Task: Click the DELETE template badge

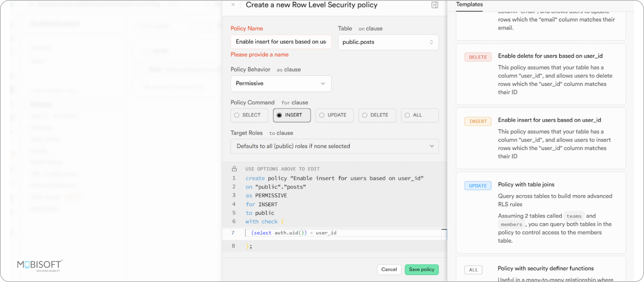Action: [x=478, y=57]
